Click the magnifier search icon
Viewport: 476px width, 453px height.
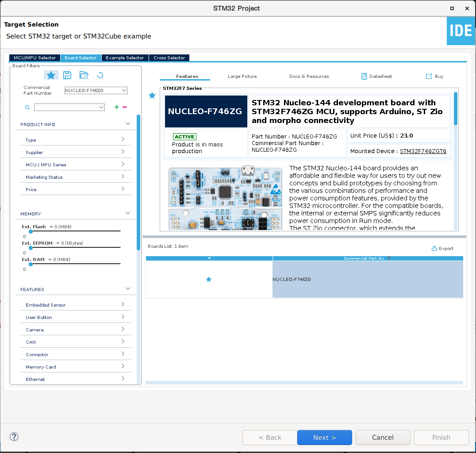point(27,107)
